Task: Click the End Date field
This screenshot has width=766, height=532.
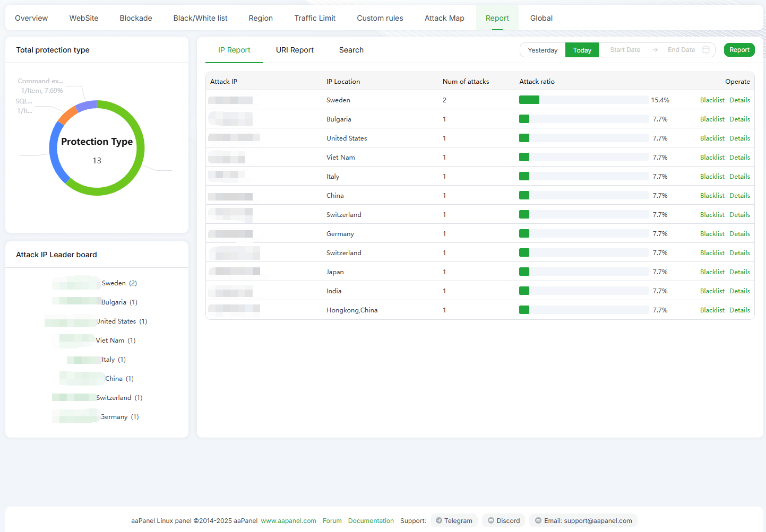Action: (681, 50)
